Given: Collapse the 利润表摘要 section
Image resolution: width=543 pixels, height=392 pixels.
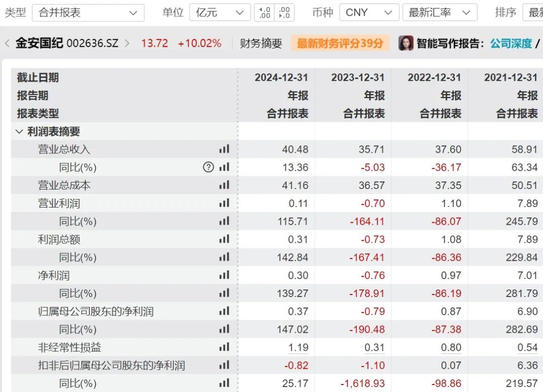Looking at the screenshot, I should click(x=20, y=132).
